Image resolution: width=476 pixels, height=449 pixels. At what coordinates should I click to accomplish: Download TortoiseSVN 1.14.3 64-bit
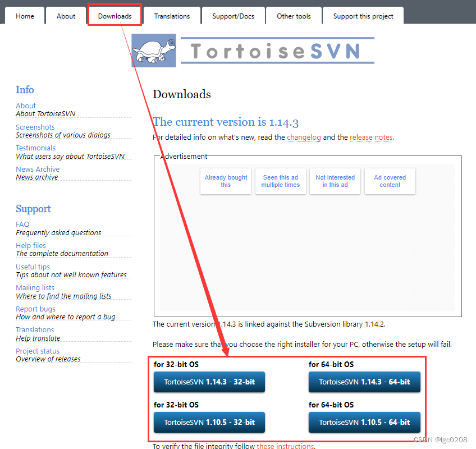pos(364,382)
